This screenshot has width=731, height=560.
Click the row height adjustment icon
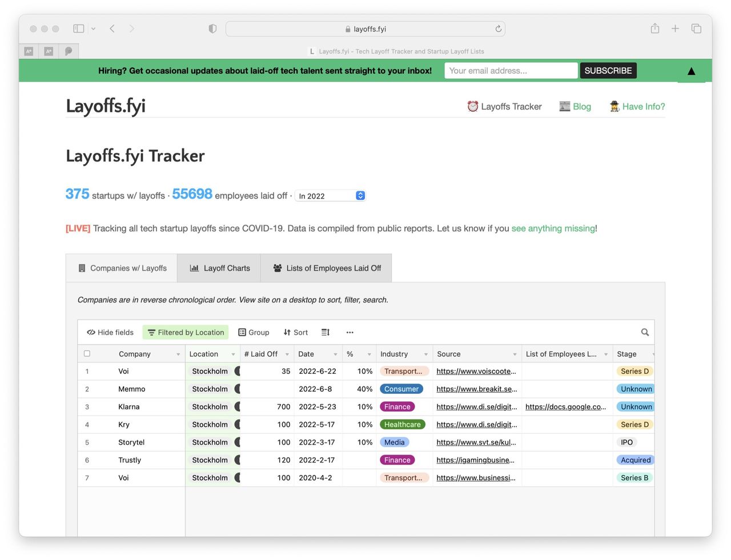pyautogui.click(x=324, y=332)
